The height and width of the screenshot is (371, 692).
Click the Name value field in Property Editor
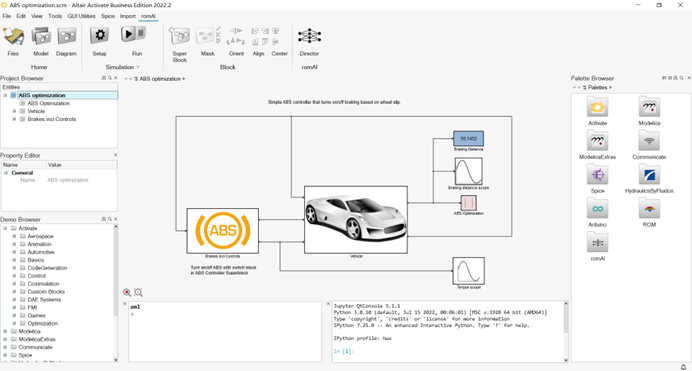click(82, 180)
